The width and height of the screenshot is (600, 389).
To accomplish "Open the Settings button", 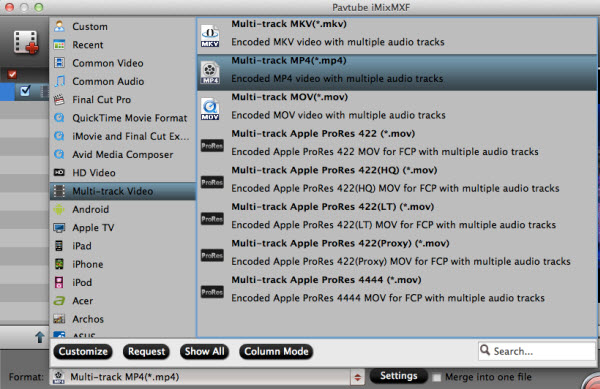I will [398, 376].
